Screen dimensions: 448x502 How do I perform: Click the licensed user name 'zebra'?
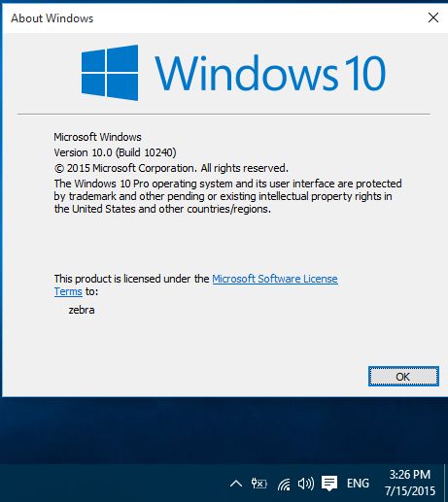(x=82, y=310)
